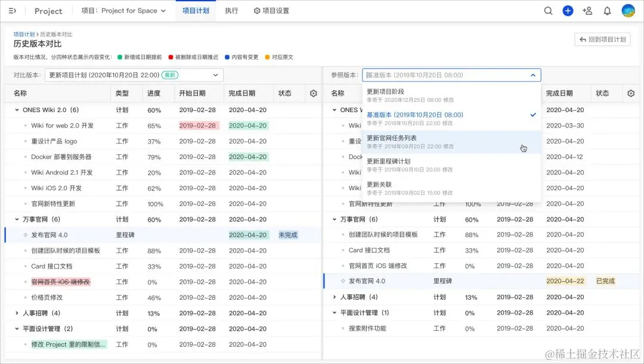Select Card 接口文档 row in right table
The width and height of the screenshot is (644, 364).
[x=481, y=250]
